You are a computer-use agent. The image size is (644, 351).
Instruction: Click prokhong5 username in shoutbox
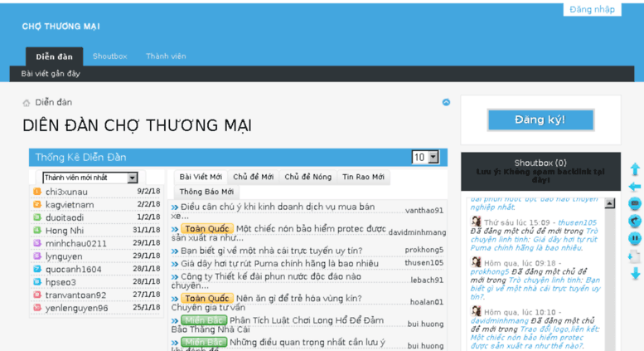click(x=490, y=271)
